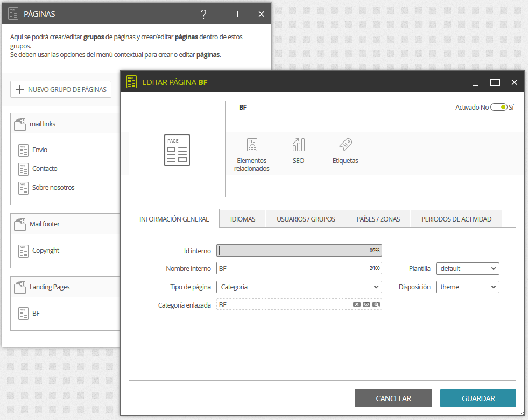This screenshot has height=420, width=528.
Task: Search linked category with magnifier icon
Action: tap(376, 304)
